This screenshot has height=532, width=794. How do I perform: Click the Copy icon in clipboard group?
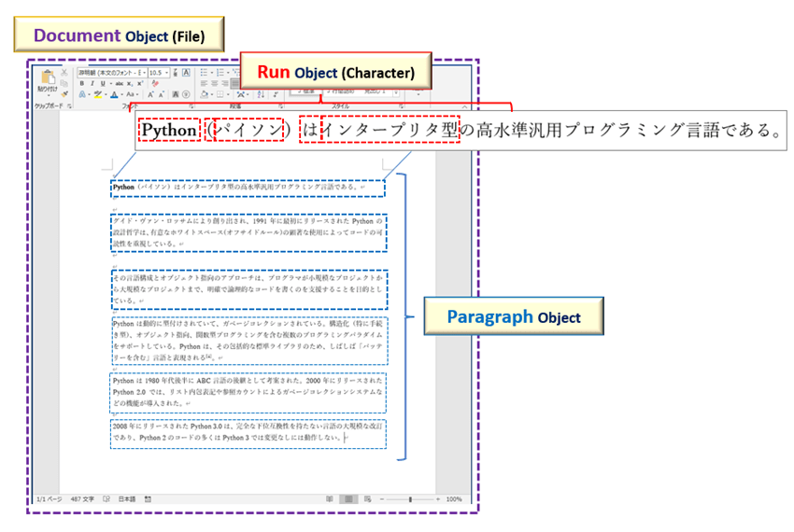pyautogui.click(x=64, y=83)
